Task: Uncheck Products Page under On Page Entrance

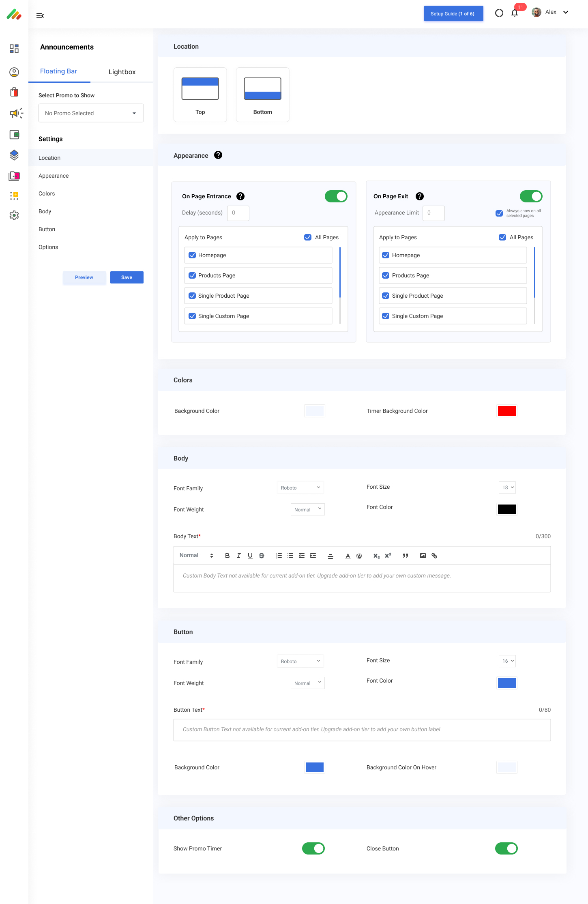Action: click(192, 275)
